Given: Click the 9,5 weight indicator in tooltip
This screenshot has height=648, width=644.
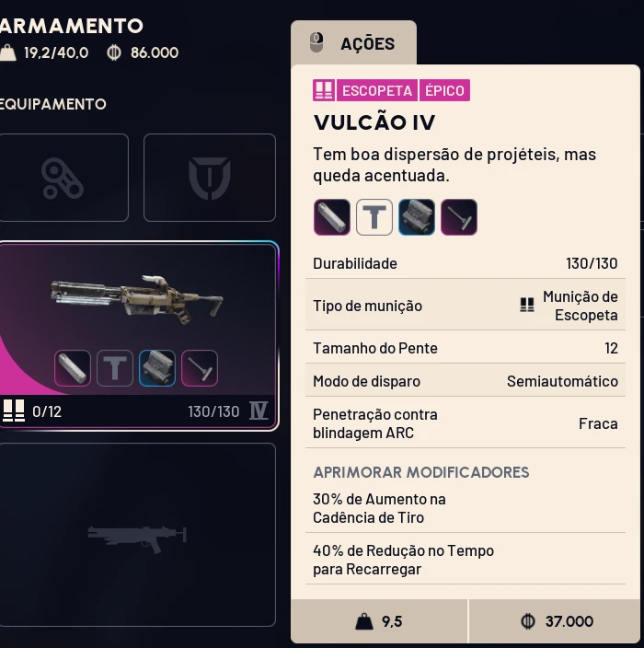Looking at the screenshot, I should click(x=392, y=621).
